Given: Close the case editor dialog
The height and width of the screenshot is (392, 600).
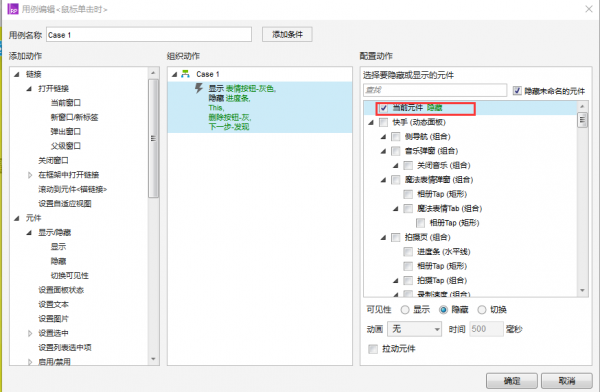Looking at the screenshot, I should click(589, 9).
